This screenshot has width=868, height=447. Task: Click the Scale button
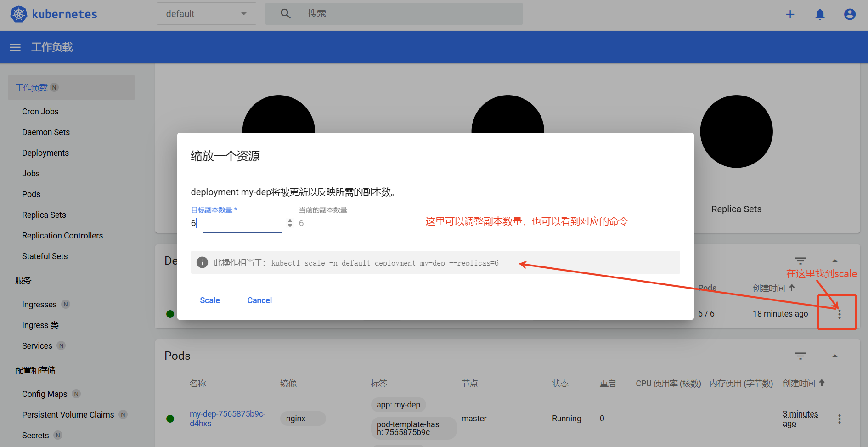click(210, 300)
